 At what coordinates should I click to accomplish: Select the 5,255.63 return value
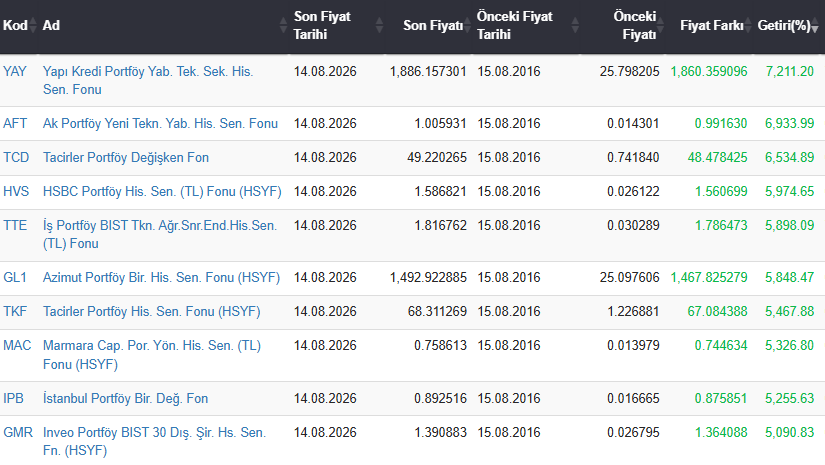click(x=789, y=399)
